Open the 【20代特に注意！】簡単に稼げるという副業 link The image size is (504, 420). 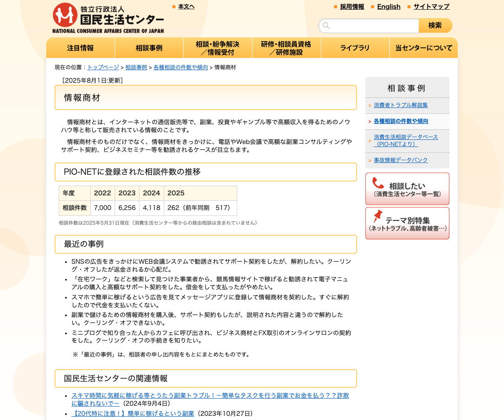133,414
